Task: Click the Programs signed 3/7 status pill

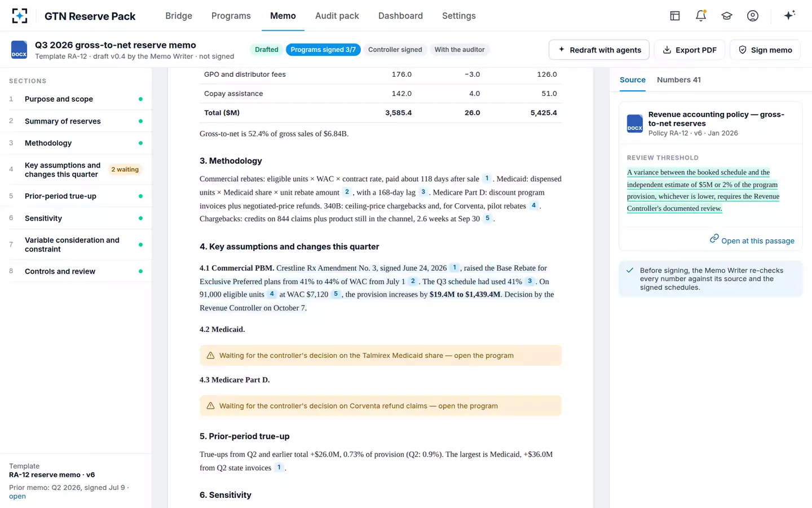Action: (x=323, y=50)
